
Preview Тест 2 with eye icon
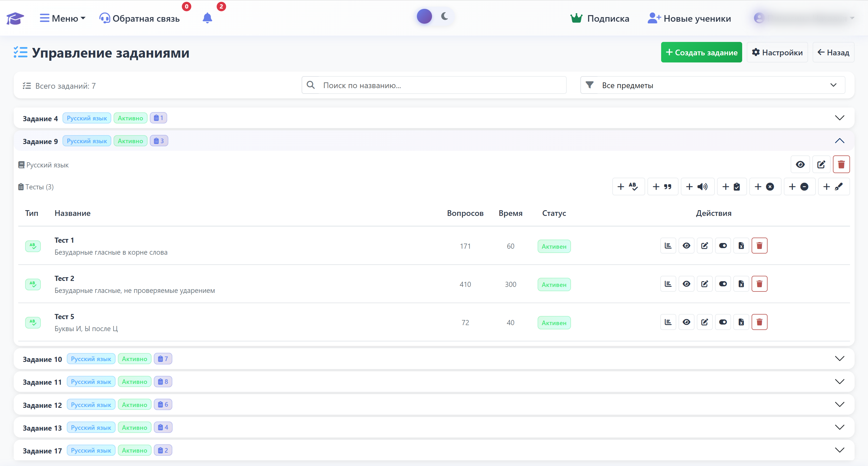tap(686, 284)
